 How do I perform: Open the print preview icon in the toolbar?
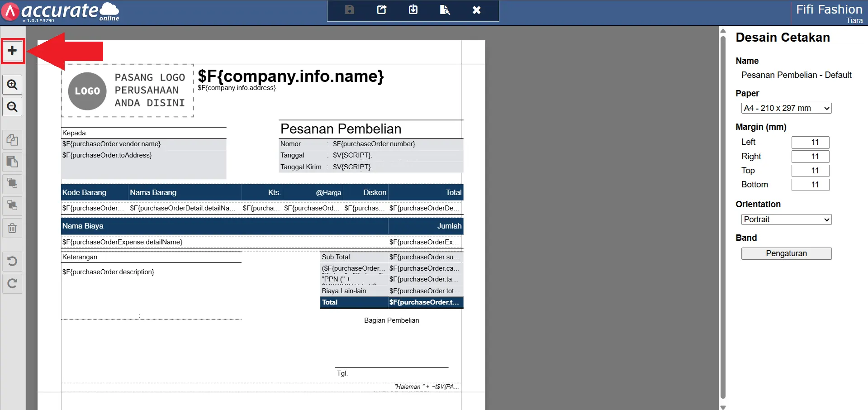444,10
